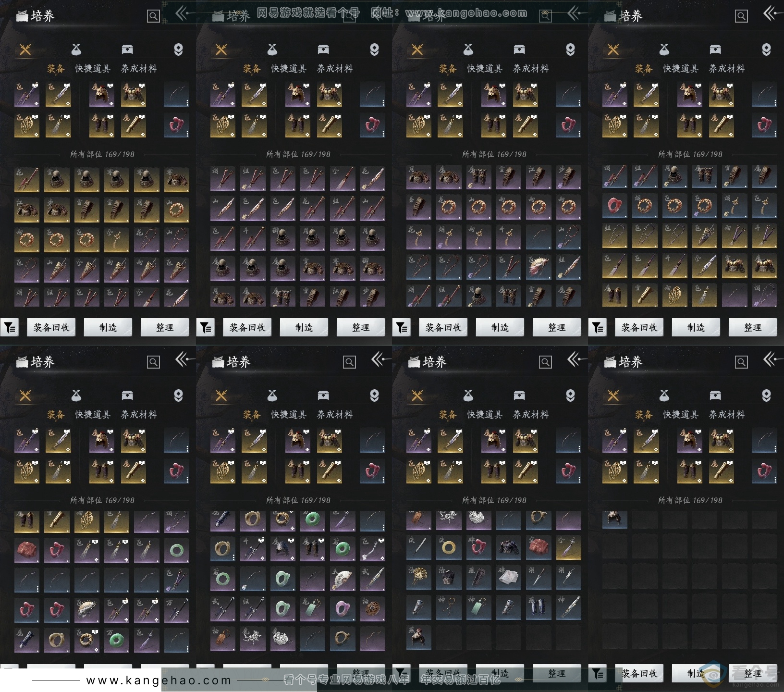Open filter icon in third top panel
Screen dimensions: 784x692
click(x=401, y=328)
